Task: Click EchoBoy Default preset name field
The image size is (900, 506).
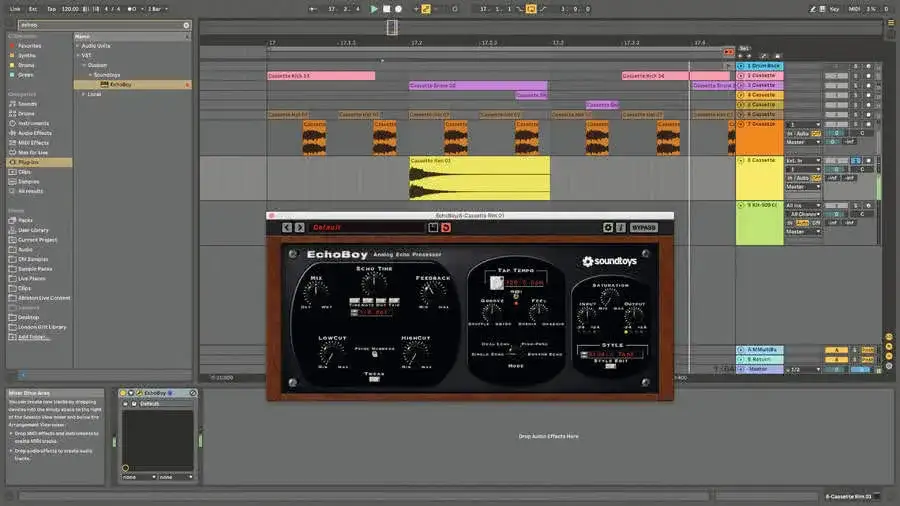Action: [367, 228]
